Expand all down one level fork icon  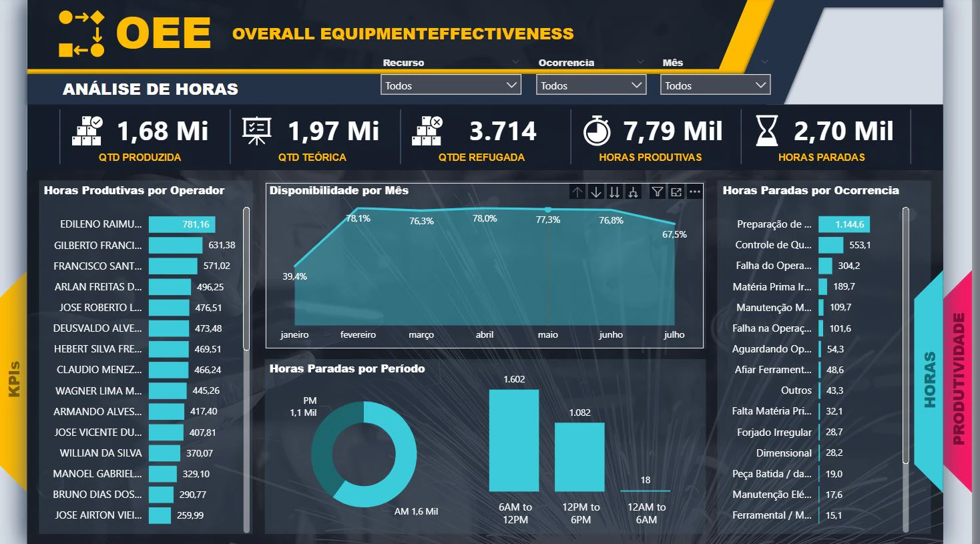click(x=633, y=192)
